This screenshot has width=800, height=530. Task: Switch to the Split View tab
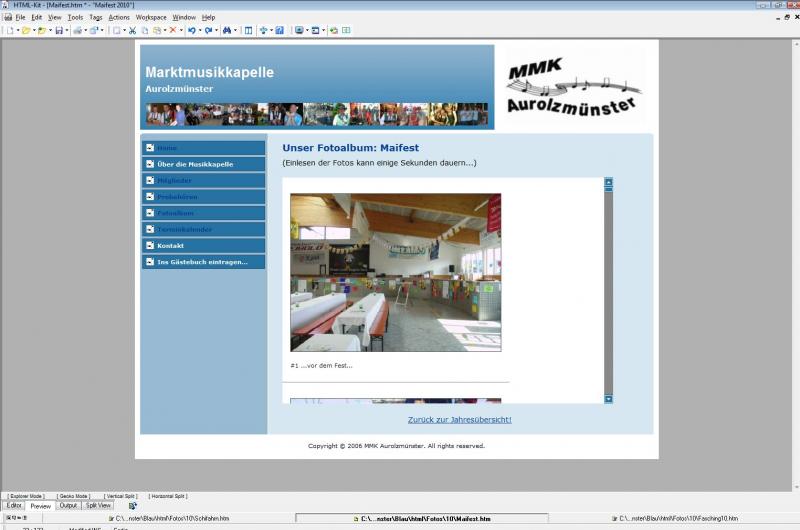[98, 505]
